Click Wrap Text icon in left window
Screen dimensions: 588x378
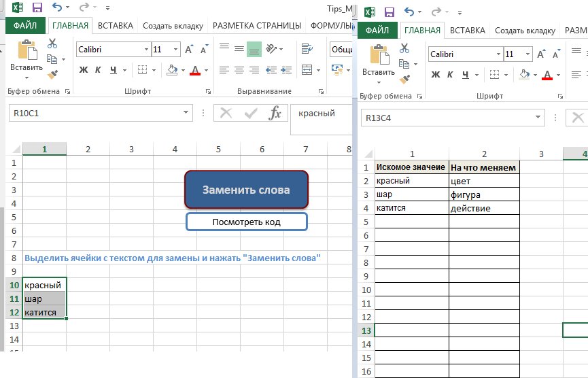point(307,49)
